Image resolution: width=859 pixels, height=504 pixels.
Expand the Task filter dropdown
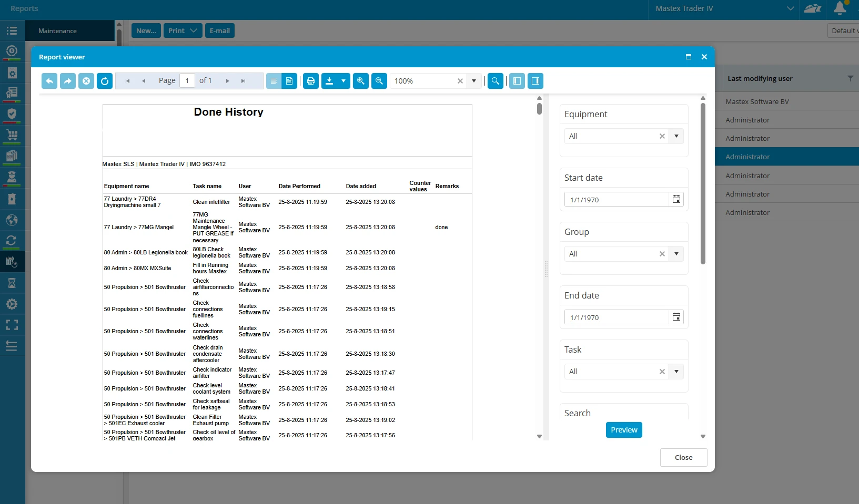pyautogui.click(x=676, y=372)
